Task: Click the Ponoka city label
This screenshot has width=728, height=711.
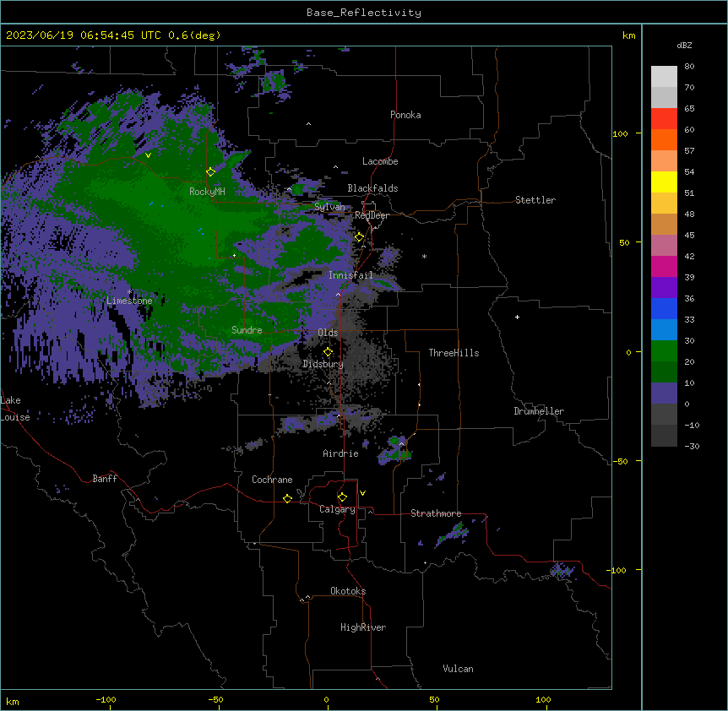Action: [405, 115]
